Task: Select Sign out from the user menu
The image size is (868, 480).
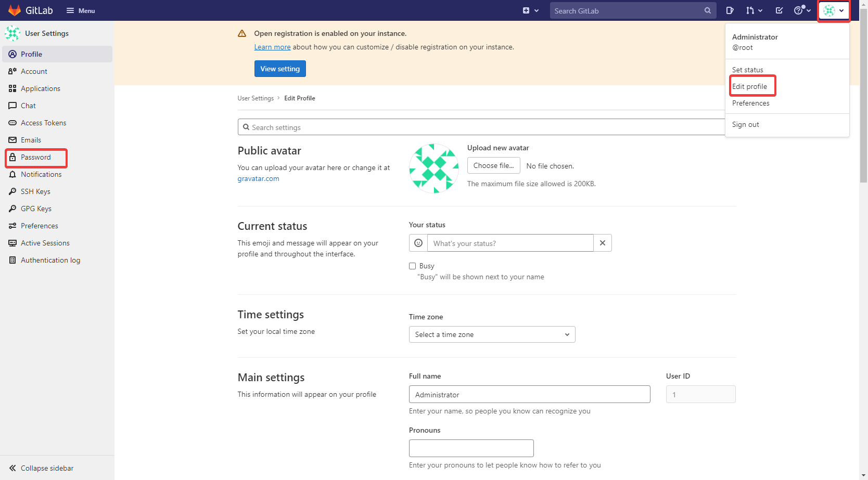Action: 745,124
